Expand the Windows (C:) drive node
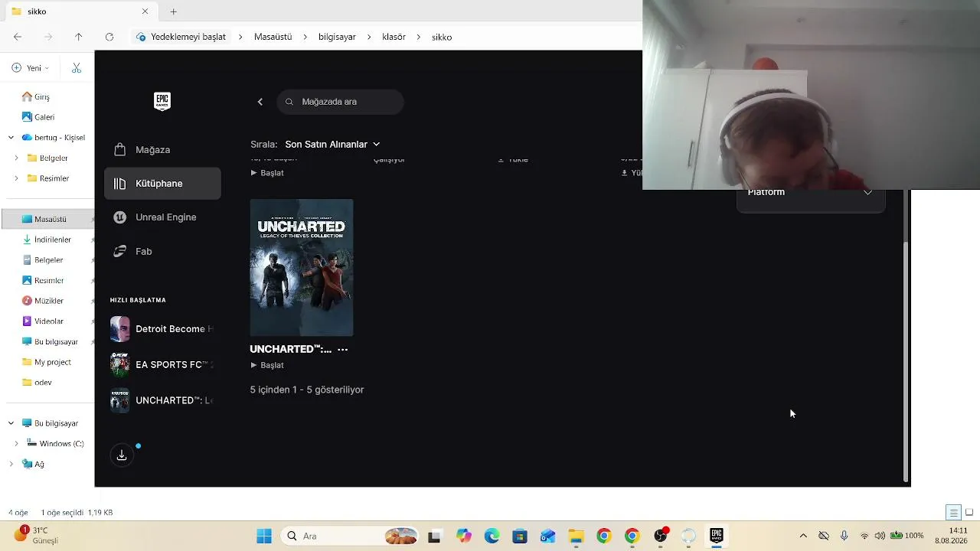 pos(16,444)
